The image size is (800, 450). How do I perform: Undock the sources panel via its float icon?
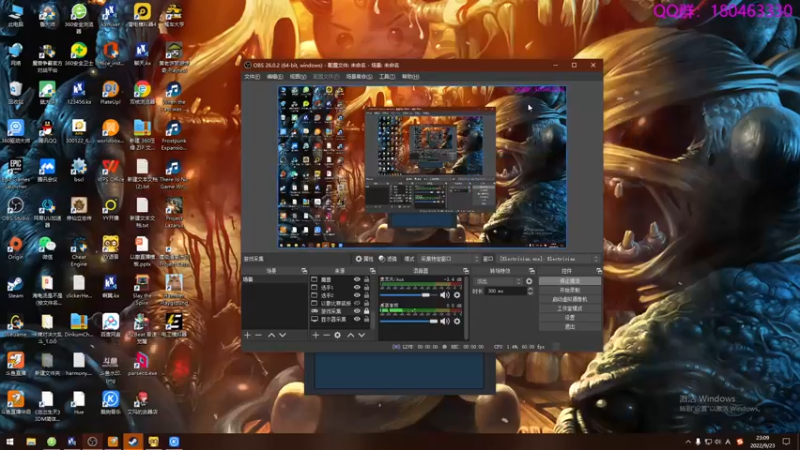point(372,271)
